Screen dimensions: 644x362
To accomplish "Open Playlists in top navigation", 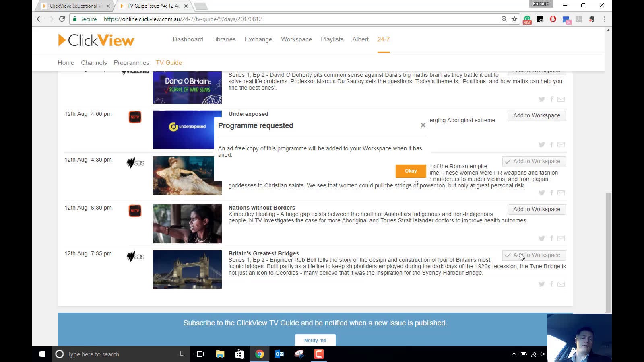I will click(332, 39).
